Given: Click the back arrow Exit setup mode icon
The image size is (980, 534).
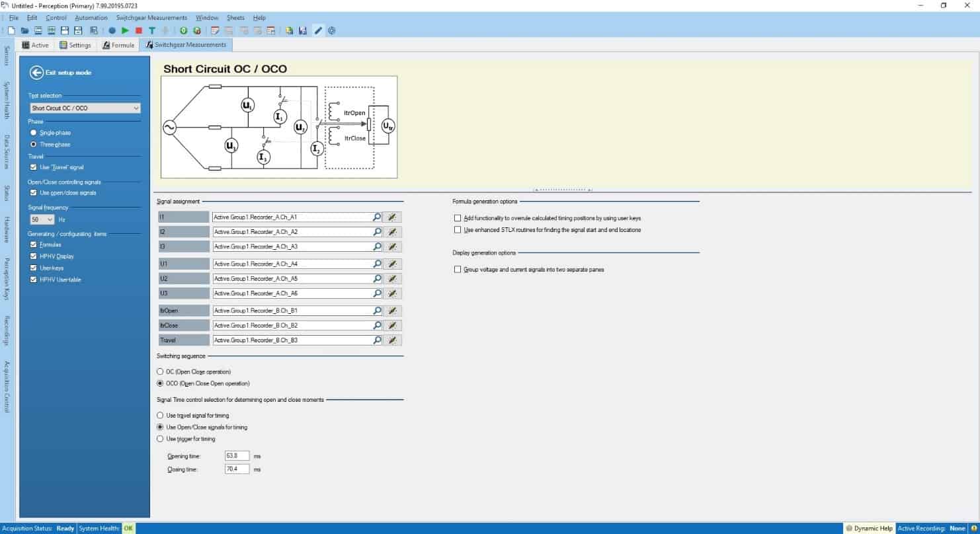Looking at the screenshot, I should [x=37, y=73].
